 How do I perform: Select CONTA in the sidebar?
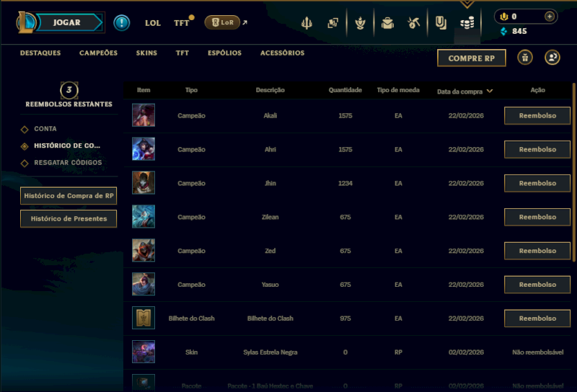coord(45,129)
